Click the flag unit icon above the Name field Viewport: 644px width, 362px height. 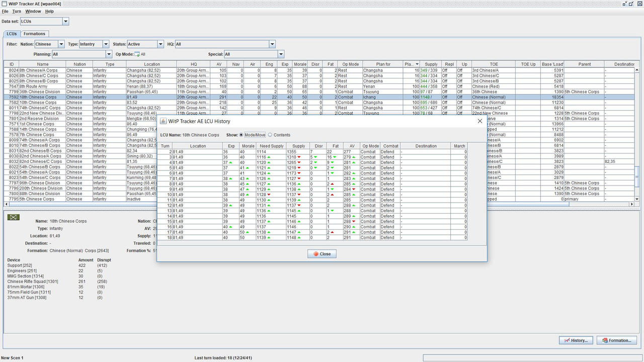point(14,217)
